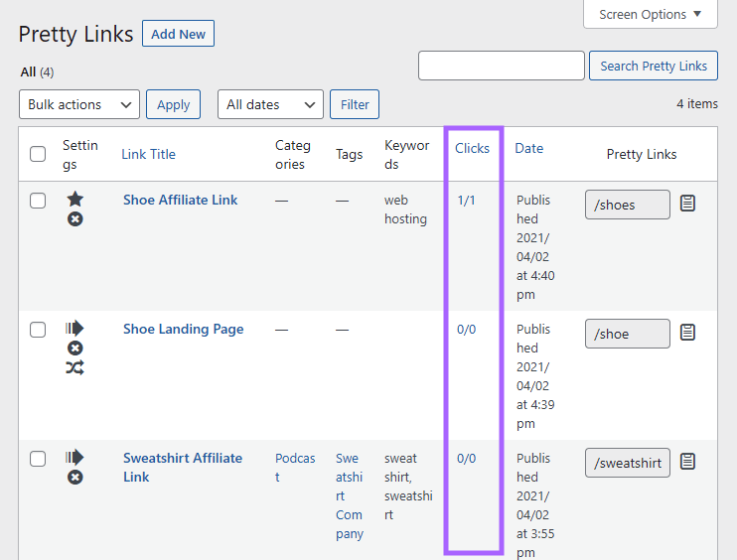Screen dimensions: 737x560
Task: Focus the search pretty links text field
Action: (x=502, y=66)
